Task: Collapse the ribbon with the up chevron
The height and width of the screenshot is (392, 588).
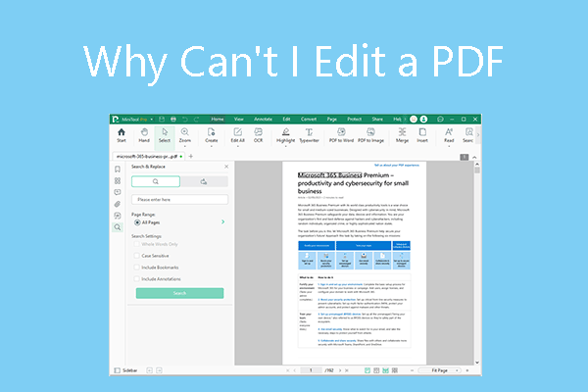Action: point(474,157)
